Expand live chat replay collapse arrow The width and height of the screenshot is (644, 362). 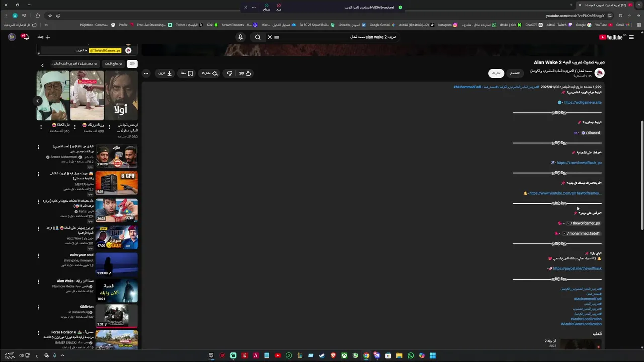(38, 53)
